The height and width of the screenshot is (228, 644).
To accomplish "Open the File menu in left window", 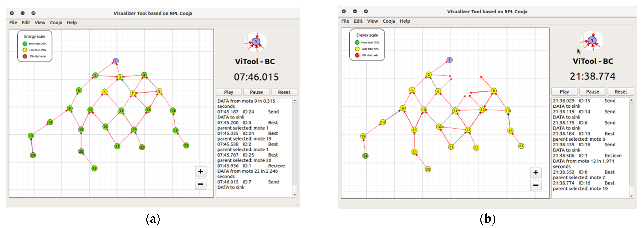I will (13, 23).
